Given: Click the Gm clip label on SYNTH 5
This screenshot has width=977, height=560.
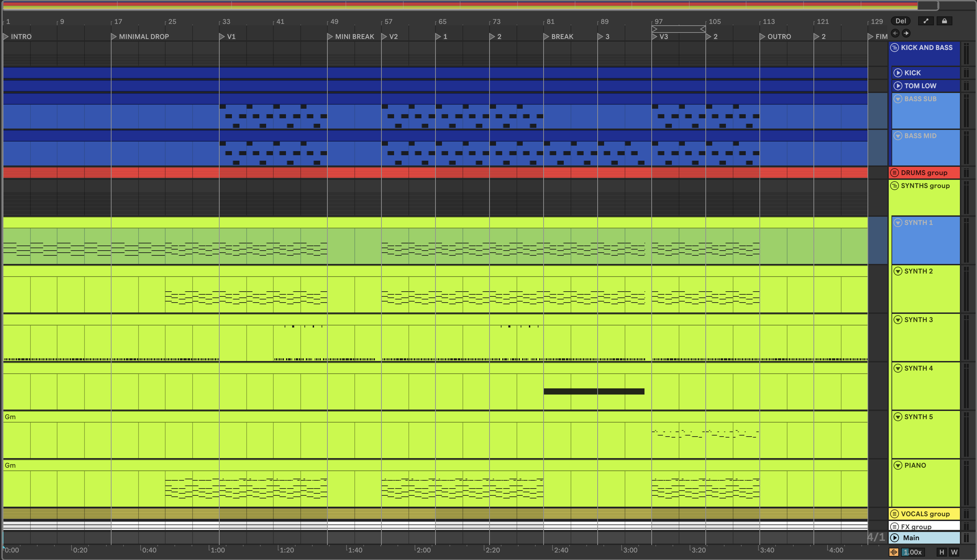Looking at the screenshot, I should (x=10, y=416).
